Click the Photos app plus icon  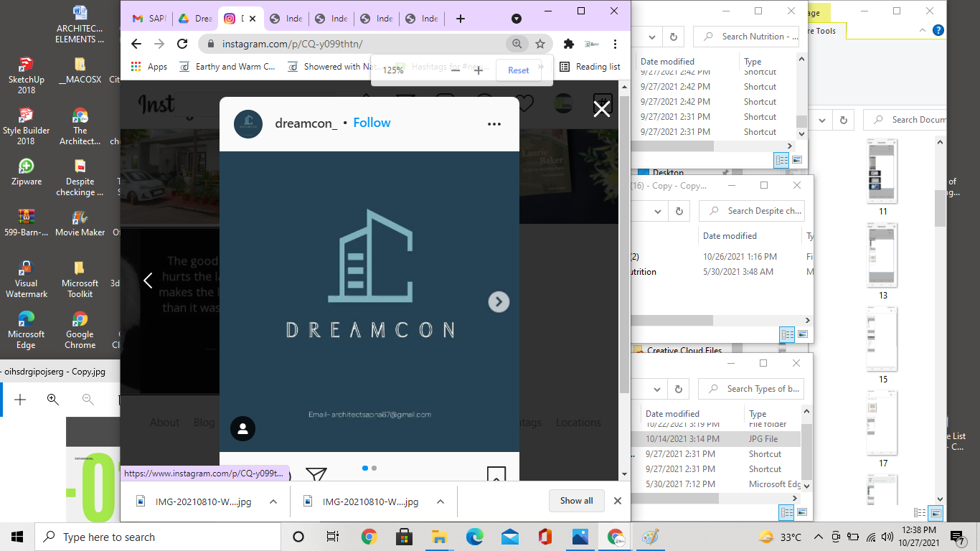point(20,400)
